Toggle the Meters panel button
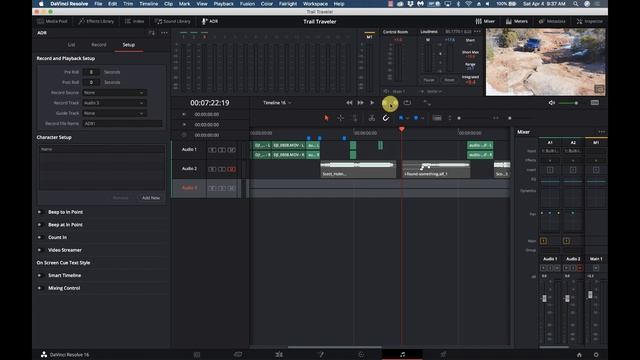The width and height of the screenshot is (640, 360). [x=517, y=21]
